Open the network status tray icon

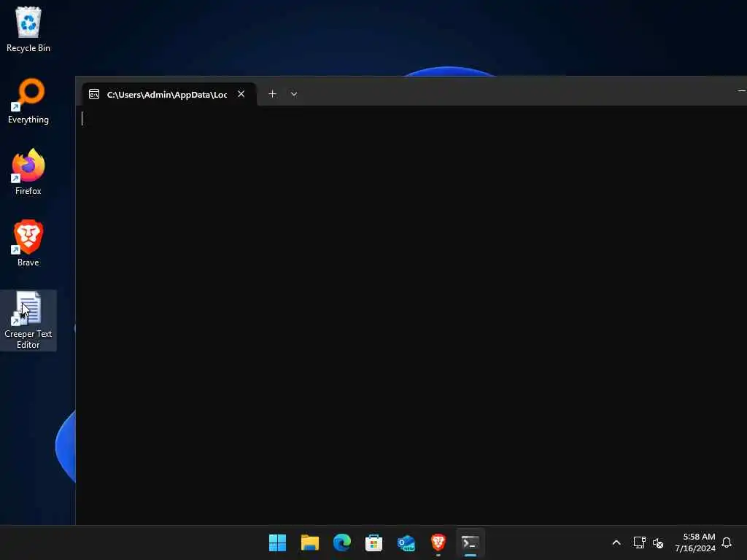[639, 542]
